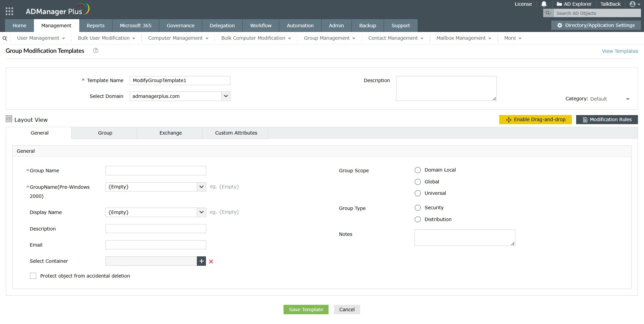Screen dimensions: 644x324
Task: Open the user account menu
Action: tap(633, 4)
